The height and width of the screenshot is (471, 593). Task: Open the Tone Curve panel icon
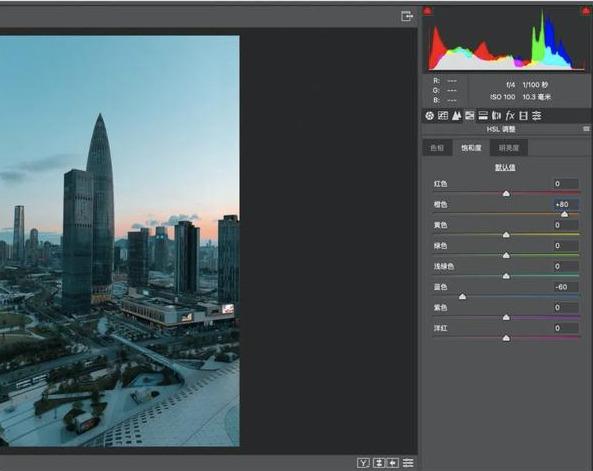pos(443,116)
